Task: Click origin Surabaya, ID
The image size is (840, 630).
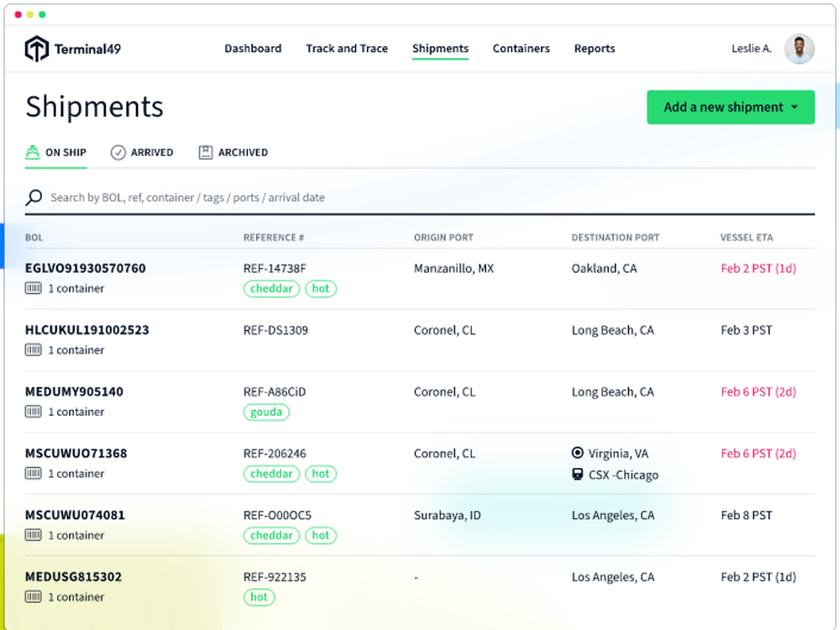Action: (448, 515)
